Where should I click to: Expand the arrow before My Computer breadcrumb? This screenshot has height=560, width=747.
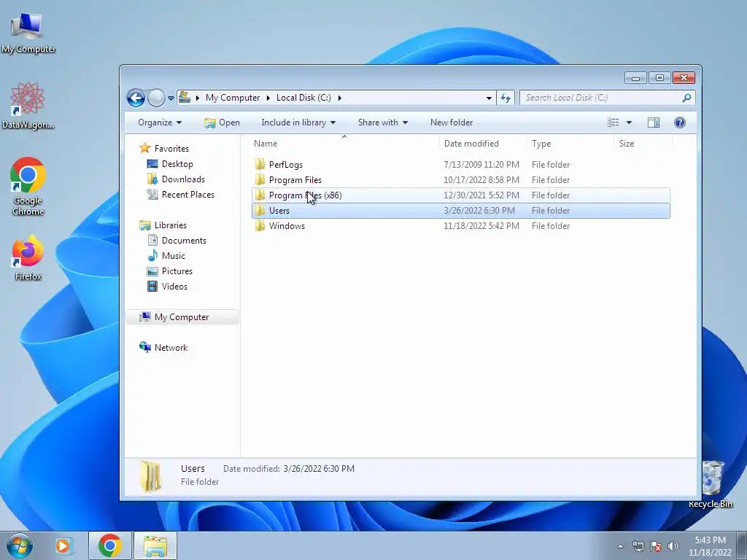tap(197, 98)
